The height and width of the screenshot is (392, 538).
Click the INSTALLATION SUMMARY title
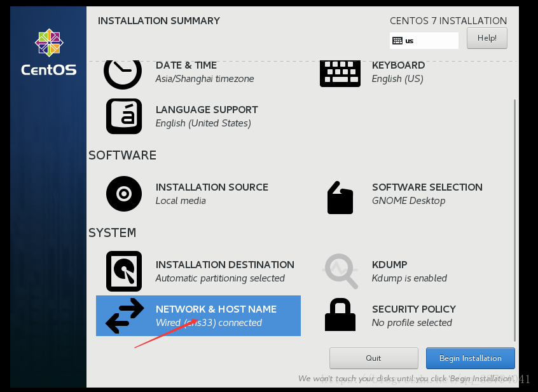[x=159, y=20]
